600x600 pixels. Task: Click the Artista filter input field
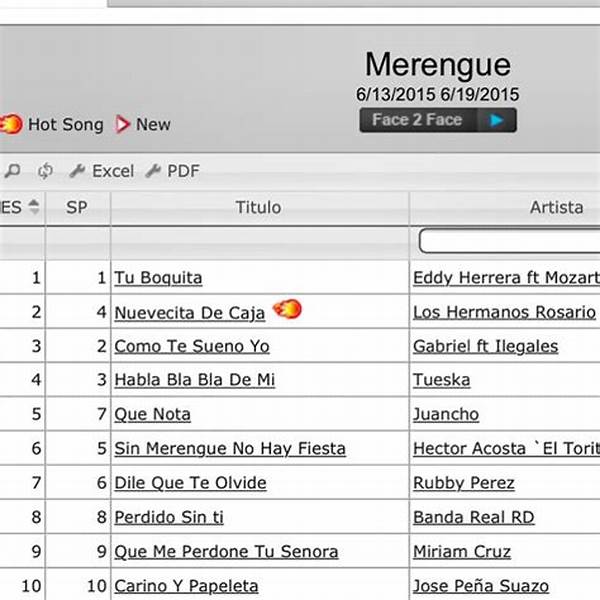coord(510,241)
